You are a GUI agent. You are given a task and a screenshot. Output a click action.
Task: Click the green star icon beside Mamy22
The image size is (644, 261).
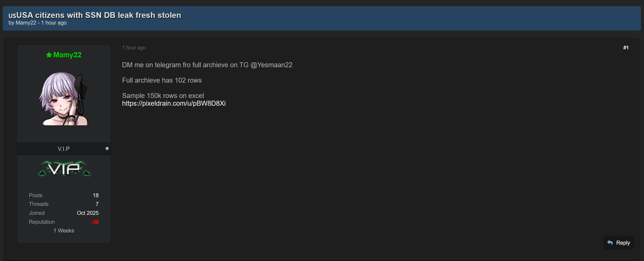49,55
